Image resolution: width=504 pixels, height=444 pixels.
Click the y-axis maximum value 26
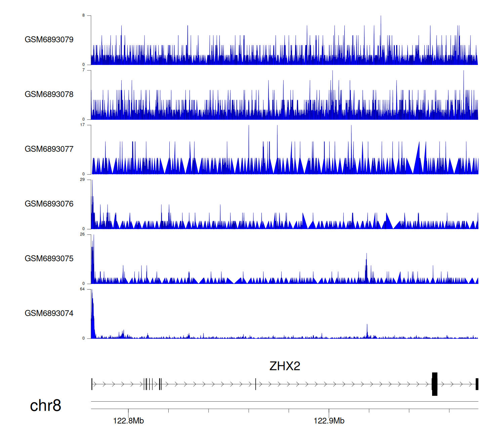click(82, 234)
